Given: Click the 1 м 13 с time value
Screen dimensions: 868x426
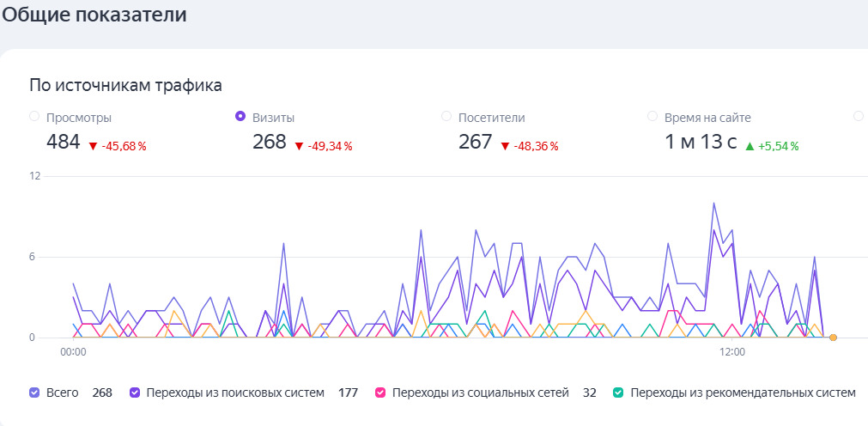Looking at the screenshot, I should (701, 143).
